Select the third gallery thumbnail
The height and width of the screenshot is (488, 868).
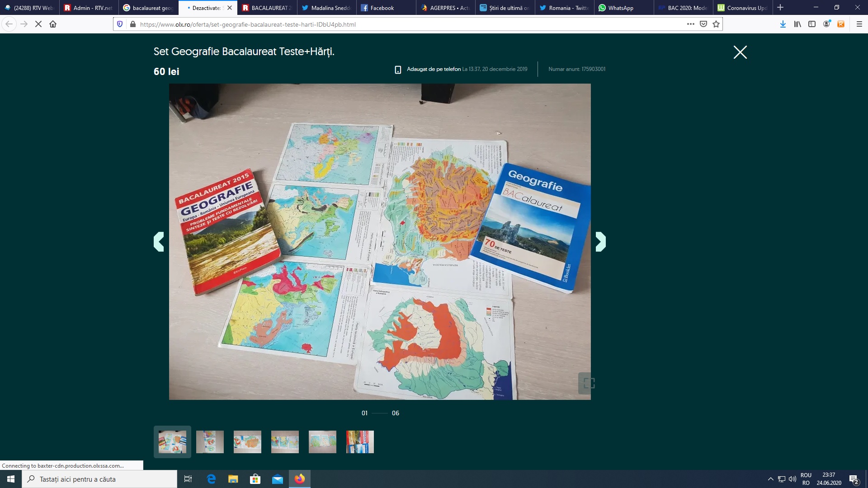coord(247,442)
